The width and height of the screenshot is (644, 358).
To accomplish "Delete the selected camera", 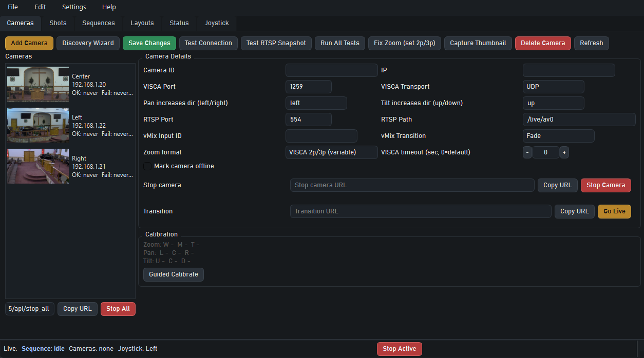I will [543, 43].
